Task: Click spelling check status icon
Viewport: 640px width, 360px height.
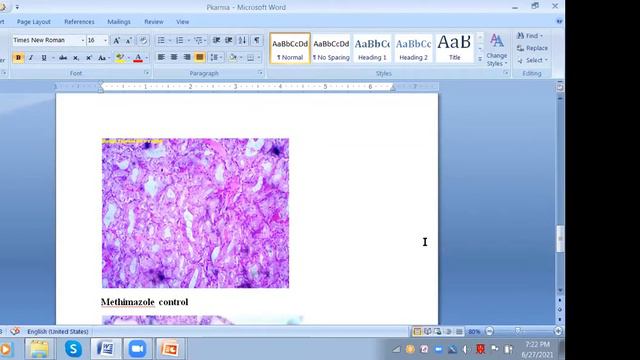Action: click(15, 331)
